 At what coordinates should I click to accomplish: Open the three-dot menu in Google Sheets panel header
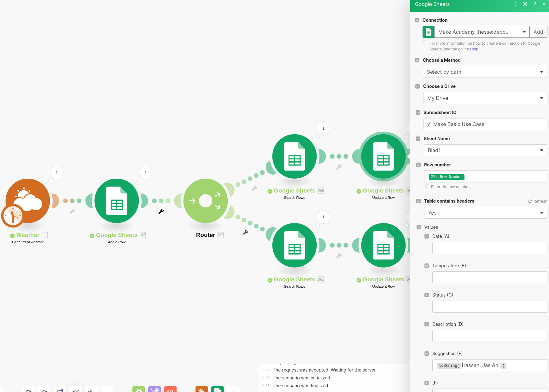tap(516, 4)
